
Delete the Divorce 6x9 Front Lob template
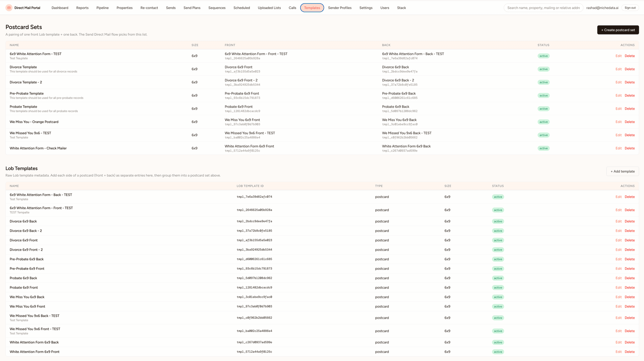click(630, 240)
